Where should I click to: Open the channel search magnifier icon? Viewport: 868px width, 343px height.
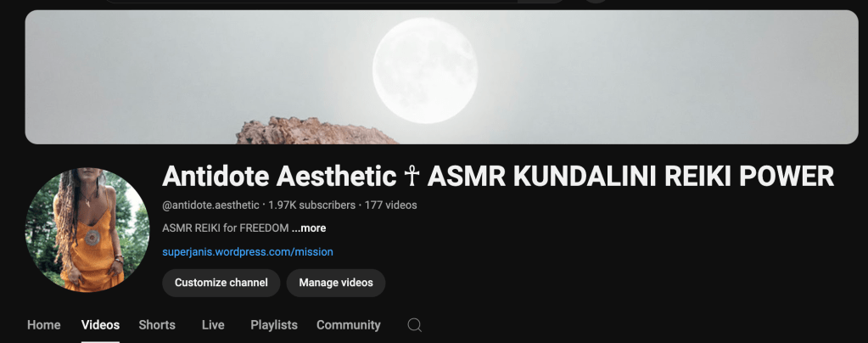415,324
